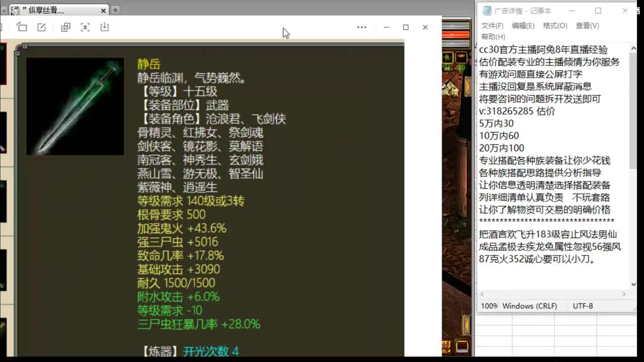Launch visual search on the image
Viewport: 644px width, 362px height.
pos(85,28)
